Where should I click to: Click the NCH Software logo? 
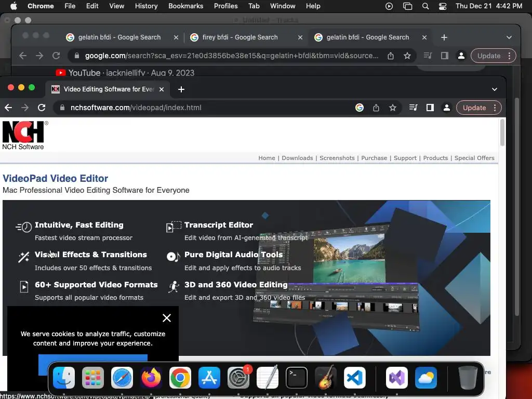coord(25,136)
